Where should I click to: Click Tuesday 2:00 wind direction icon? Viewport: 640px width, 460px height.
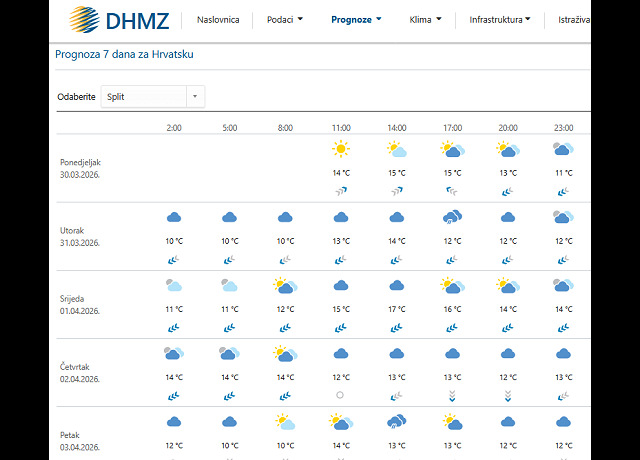click(x=173, y=258)
